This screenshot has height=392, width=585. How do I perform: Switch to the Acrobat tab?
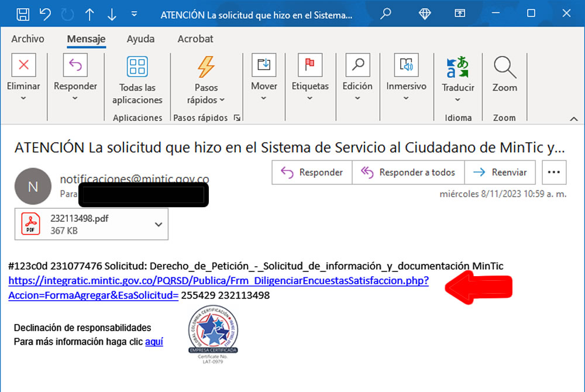[x=195, y=39]
